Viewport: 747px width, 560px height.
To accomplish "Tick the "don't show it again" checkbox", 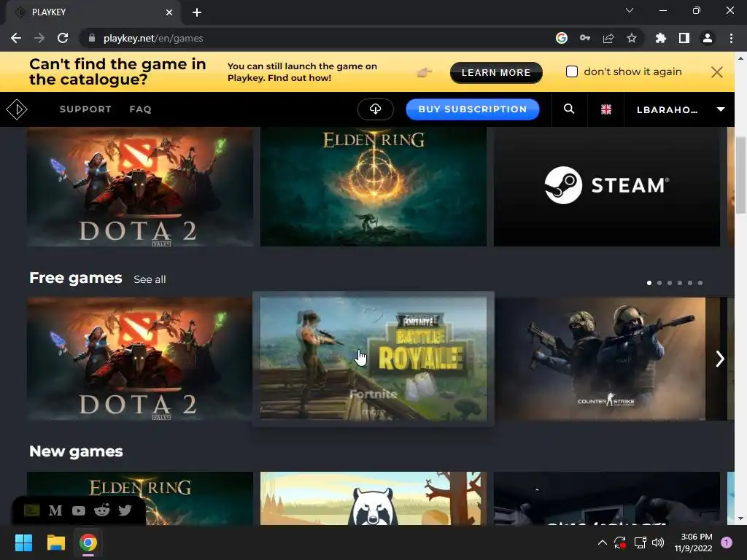I will click(572, 71).
